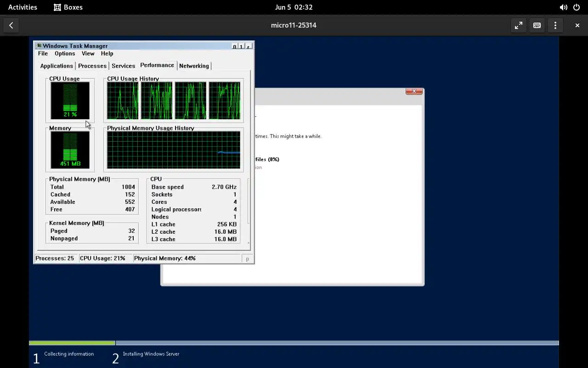The width and height of the screenshot is (588, 368).
Task: Open the sound volume indicator in top bar
Action: (563, 7)
